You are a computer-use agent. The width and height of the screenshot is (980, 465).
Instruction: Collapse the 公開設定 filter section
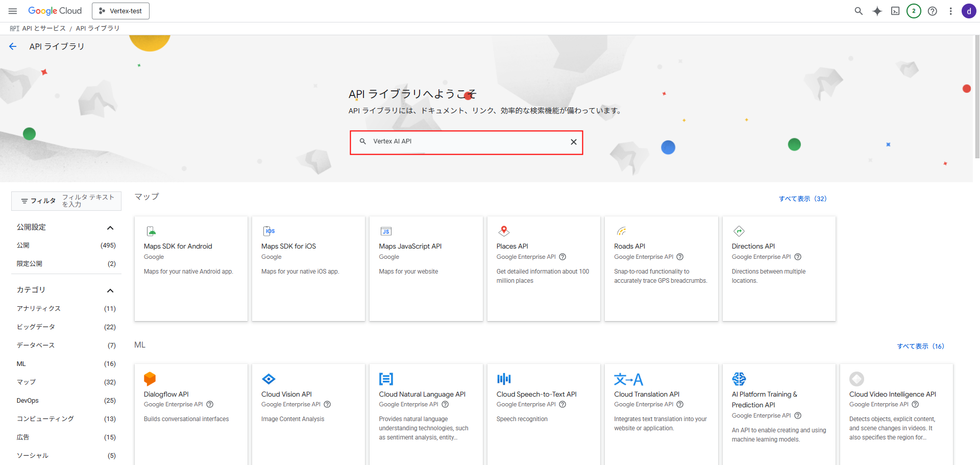tap(110, 228)
